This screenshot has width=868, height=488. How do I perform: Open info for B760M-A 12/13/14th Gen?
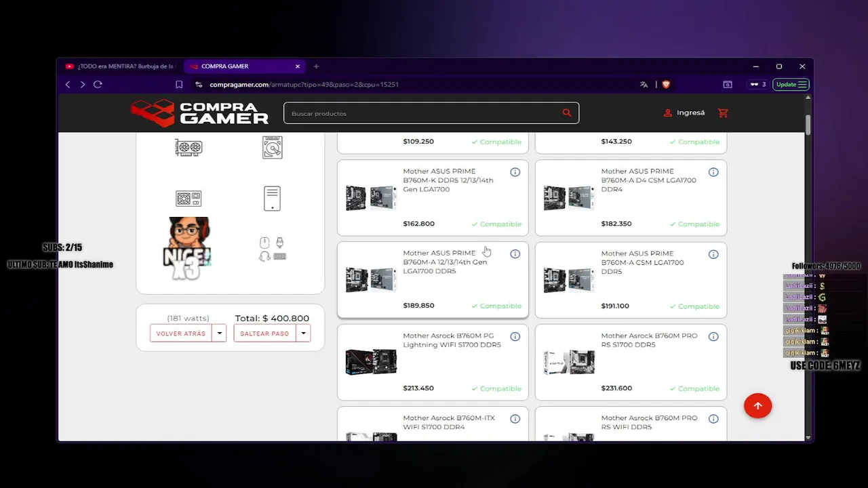pos(515,254)
